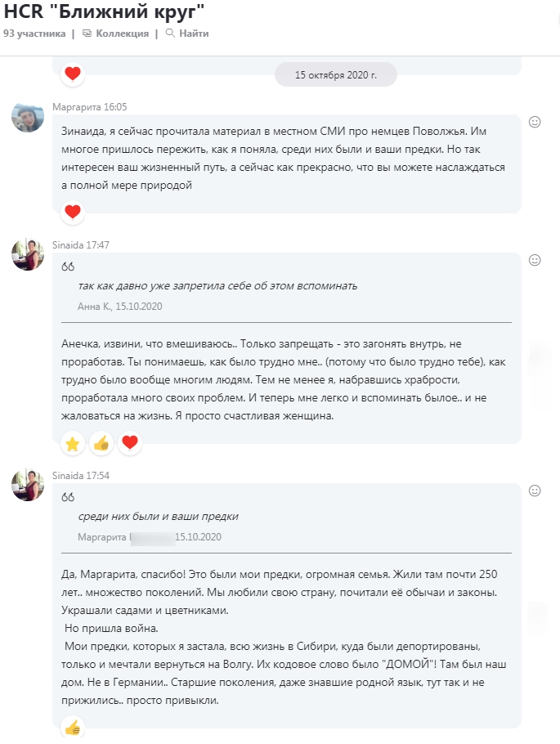Click the Коллекция gallery icon in header
Image resolution: width=560 pixels, height=744 pixels.
coord(87,34)
